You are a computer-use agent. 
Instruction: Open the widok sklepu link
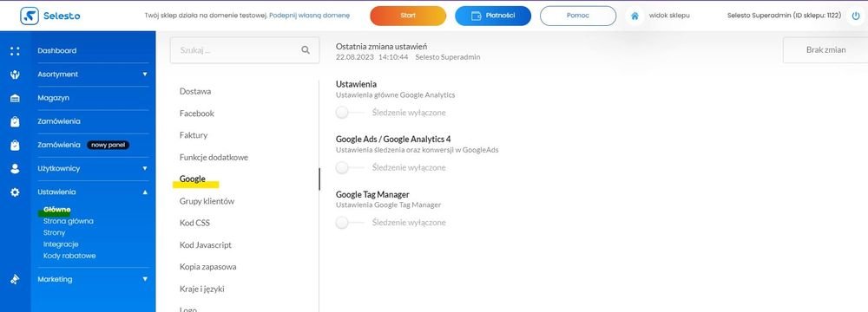(669, 16)
